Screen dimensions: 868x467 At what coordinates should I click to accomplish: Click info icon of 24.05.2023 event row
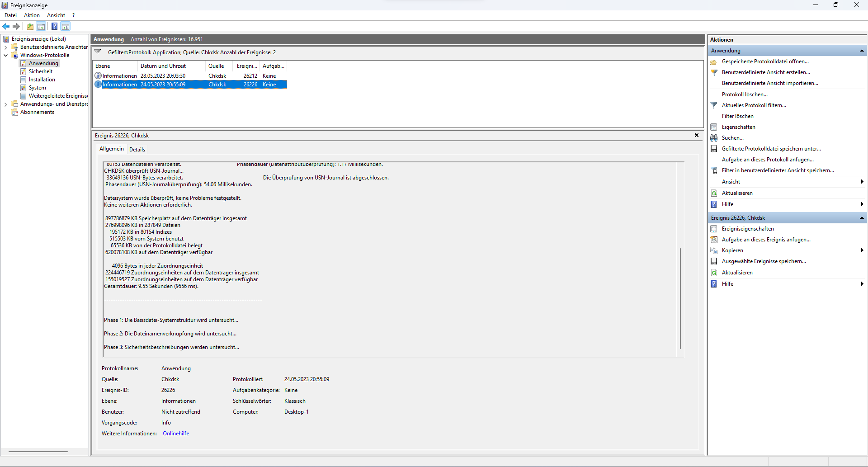[98, 84]
